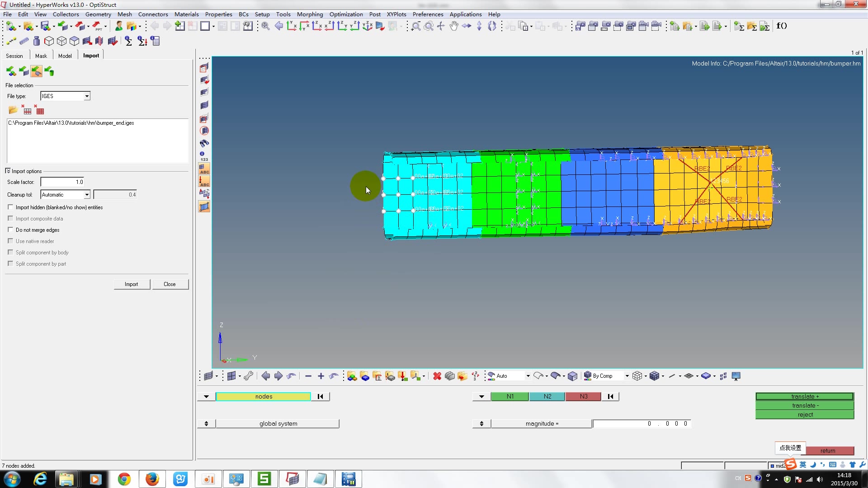
Task: Open the Morphing menu
Action: 310,14
